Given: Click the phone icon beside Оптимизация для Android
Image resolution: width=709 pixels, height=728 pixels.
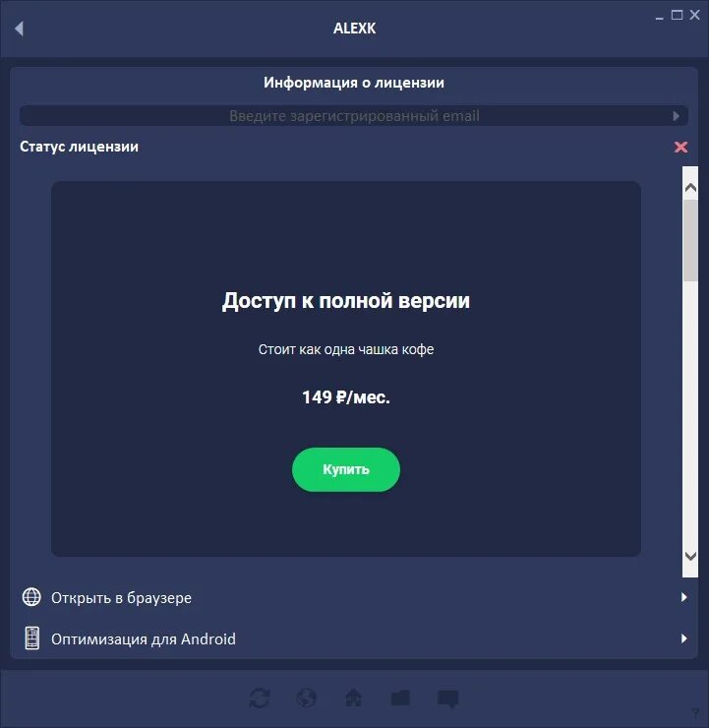Looking at the screenshot, I should click(x=32, y=638).
